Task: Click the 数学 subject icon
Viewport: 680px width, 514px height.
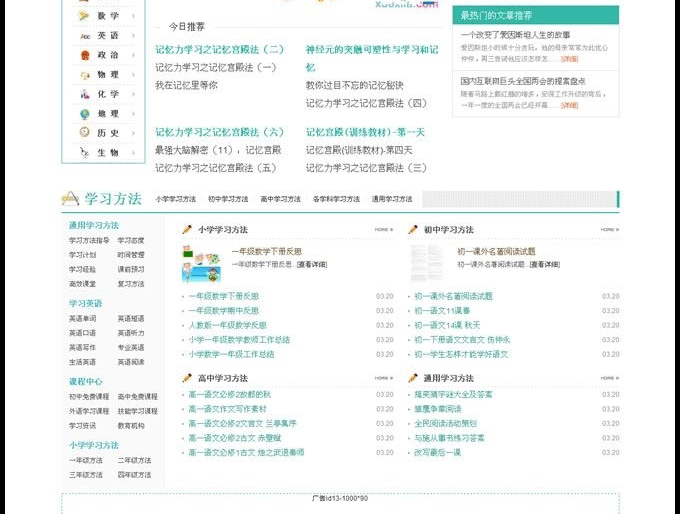Action: pos(84,16)
